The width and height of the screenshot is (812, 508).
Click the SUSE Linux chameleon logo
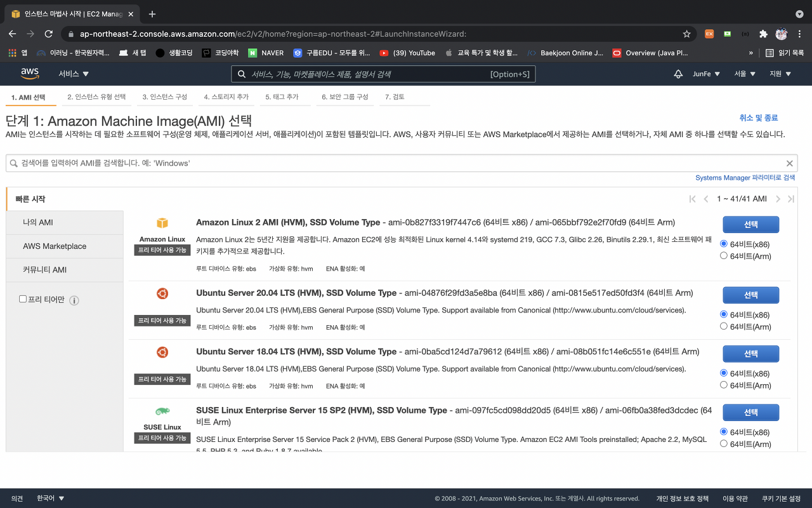point(162,411)
